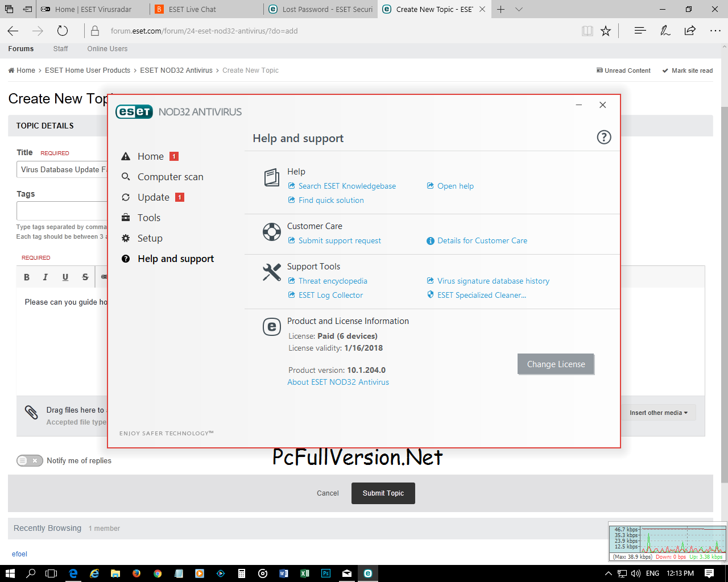Viewport: 728px width, 582px height.
Task: Click the topic Title input field
Action: point(62,169)
